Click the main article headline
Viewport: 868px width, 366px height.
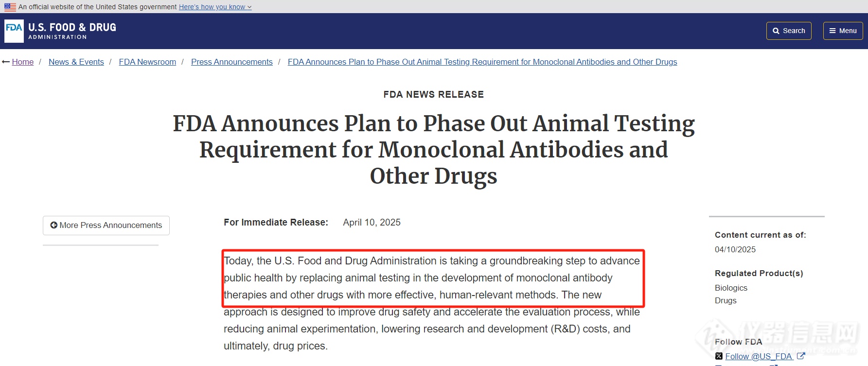click(x=434, y=150)
